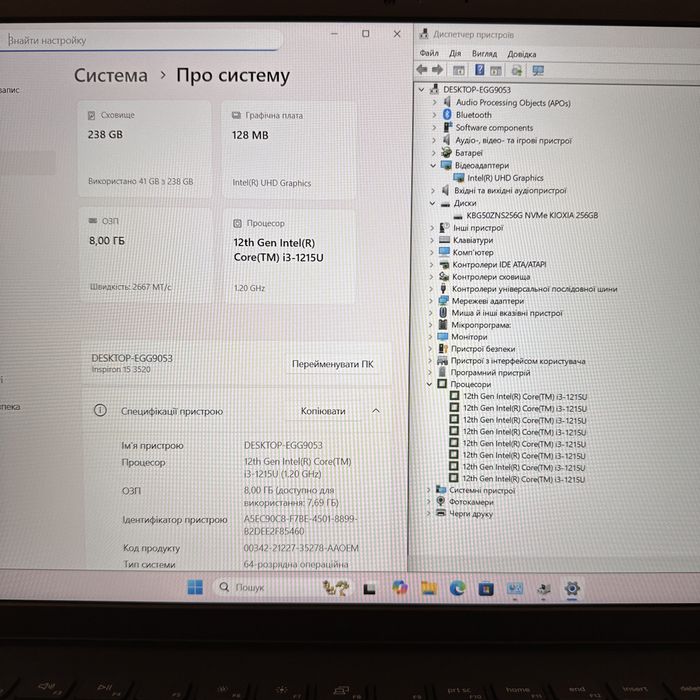Go to Система breadcrumb link
The width and height of the screenshot is (700, 700).
click(x=111, y=75)
